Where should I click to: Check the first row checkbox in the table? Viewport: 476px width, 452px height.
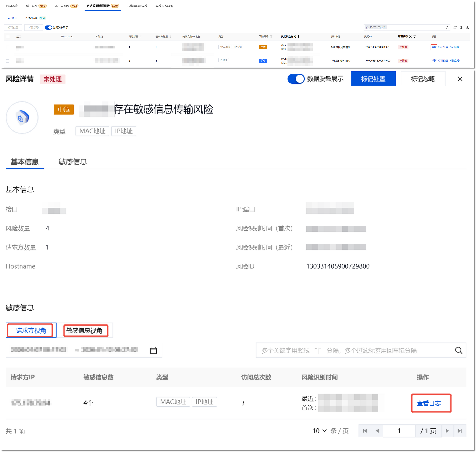pyautogui.click(x=8, y=47)
